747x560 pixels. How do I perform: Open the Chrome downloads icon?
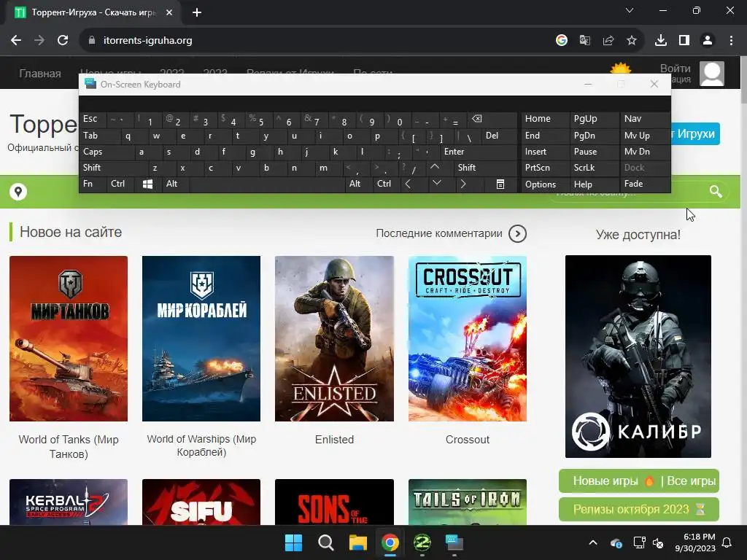pos(661,41)
